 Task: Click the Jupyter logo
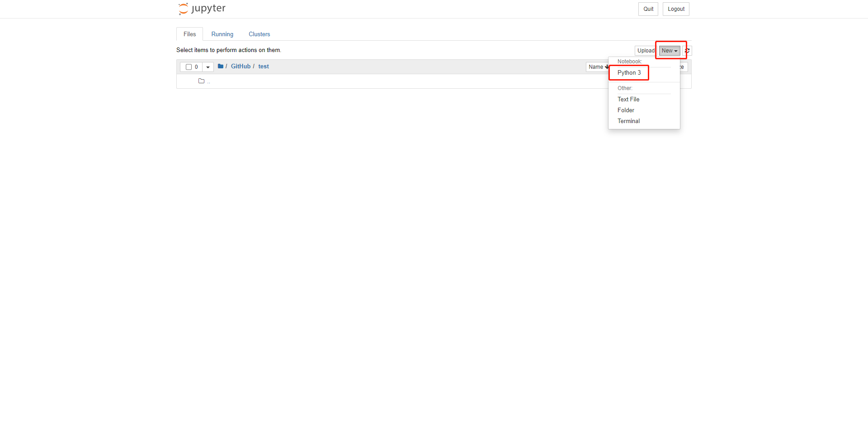[202, 9]
